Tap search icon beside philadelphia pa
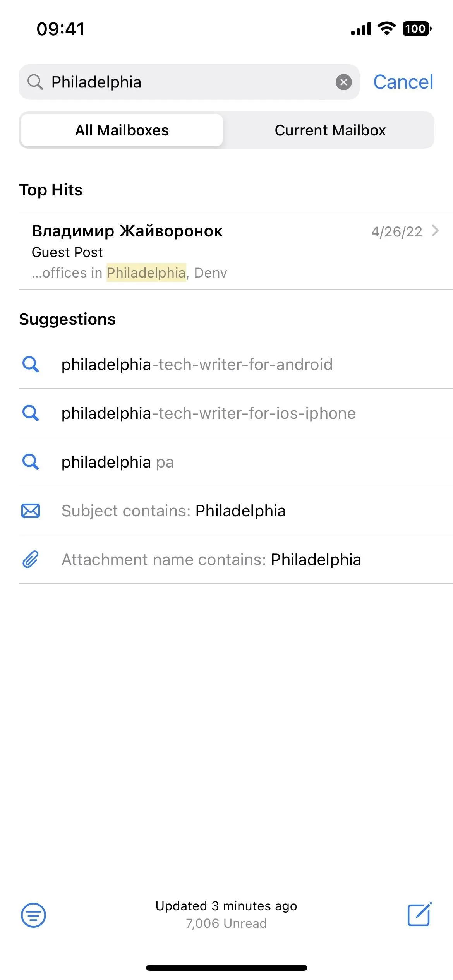Image resolution: width=453 pixels, height=980 pixels. 31,462
